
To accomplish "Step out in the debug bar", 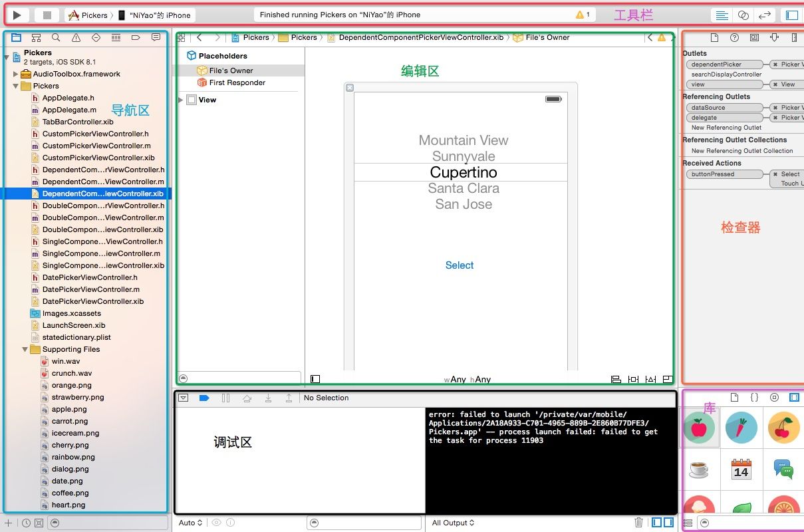I will 289,398.
